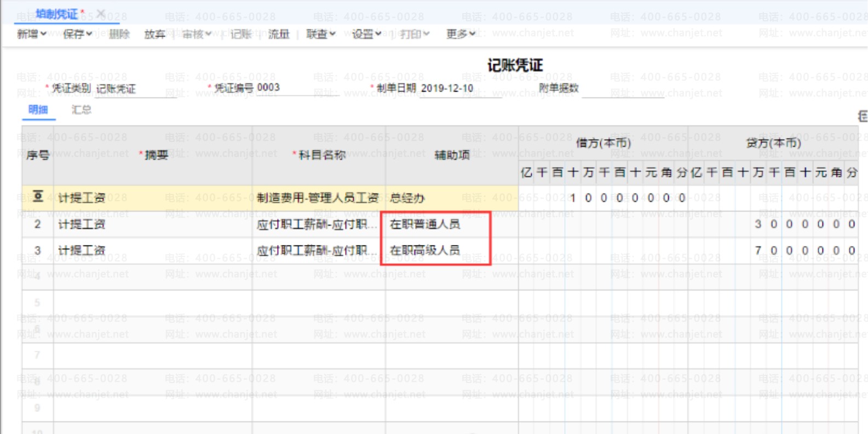The image size is (868, 434).
Task: Switch to the 汇总 tab
Action: click(x=82, y=110)
